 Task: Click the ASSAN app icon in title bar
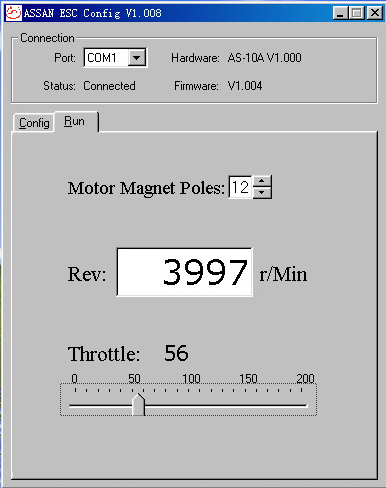click(14, 13)
